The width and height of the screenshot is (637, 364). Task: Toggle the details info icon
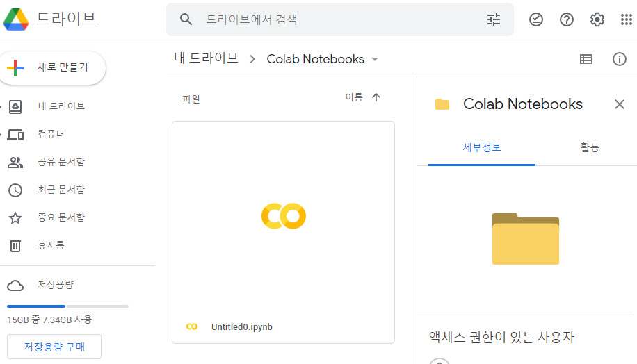tap(619, 59)
